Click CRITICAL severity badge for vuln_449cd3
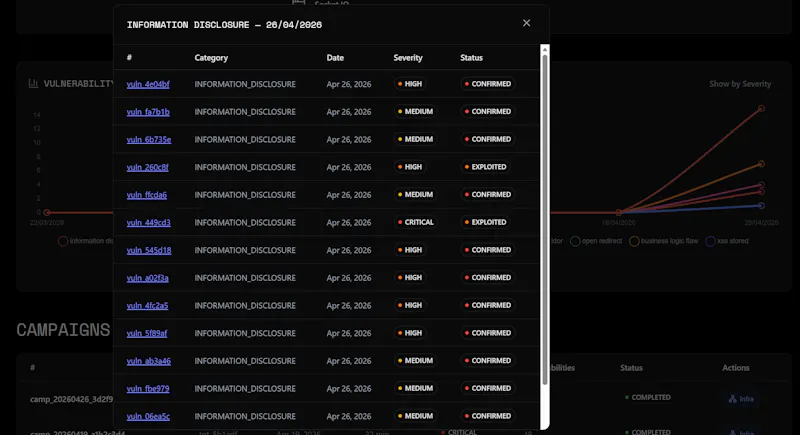This screenshot has height=435, width=800. coord(415,222)
